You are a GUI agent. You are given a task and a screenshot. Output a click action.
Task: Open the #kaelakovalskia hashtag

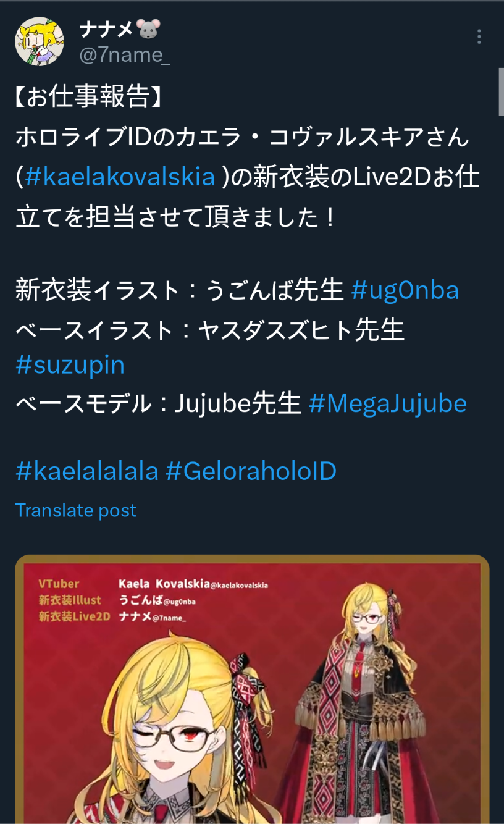120,177
